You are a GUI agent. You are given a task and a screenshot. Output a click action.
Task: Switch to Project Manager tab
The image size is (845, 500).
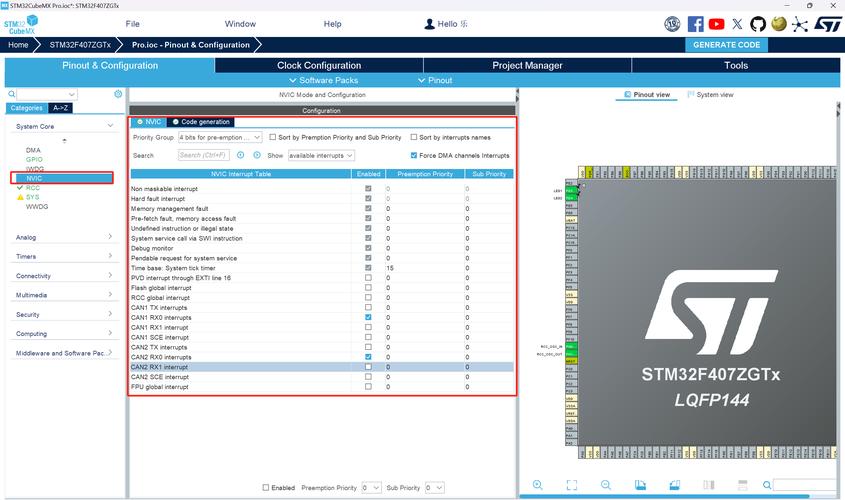tap(527, 65)
